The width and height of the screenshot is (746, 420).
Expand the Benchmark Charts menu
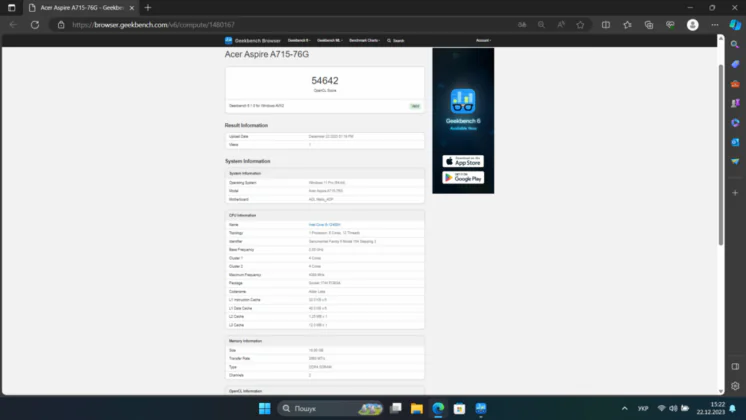pyautogui.click(x=364, y=40)
